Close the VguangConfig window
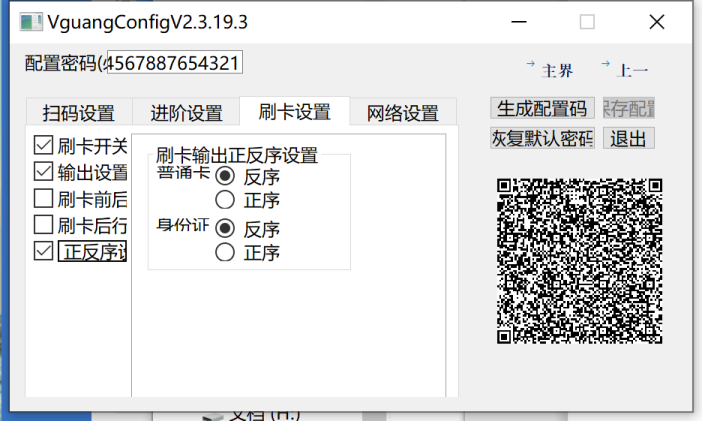702x421 pixels. (657, 22)
